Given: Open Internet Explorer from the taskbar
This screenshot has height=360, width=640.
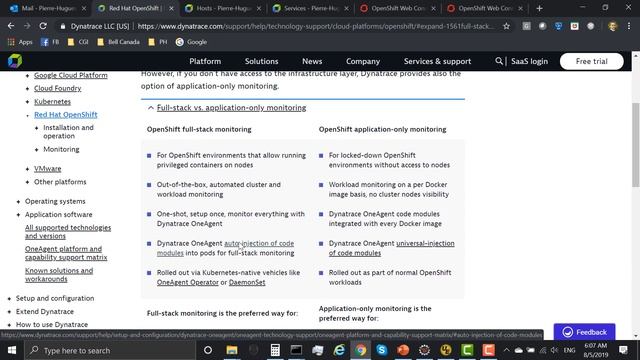Looking at the screenshot, I should pos(339,350).
